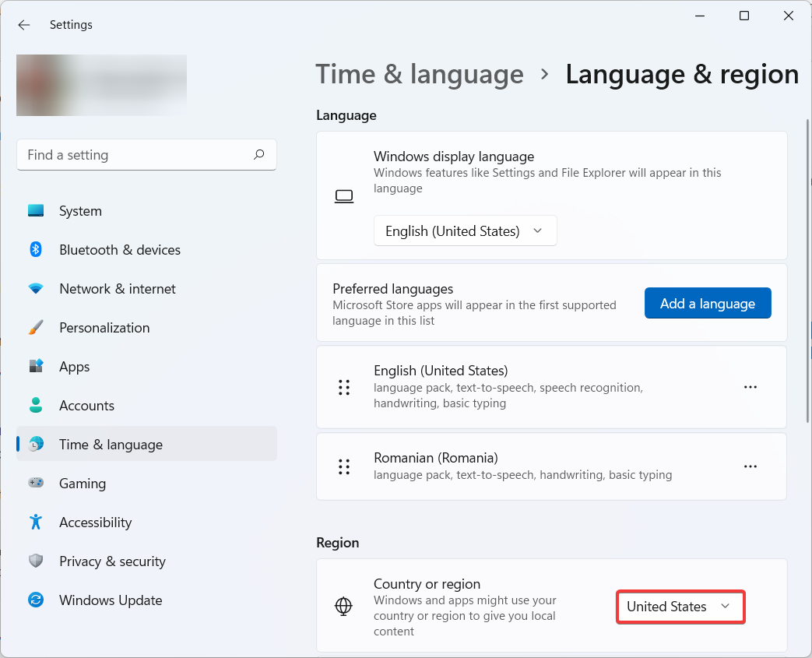The image size is (812, 658).
Task: Click the Accounts person icon
Action: tap(36, 406)
